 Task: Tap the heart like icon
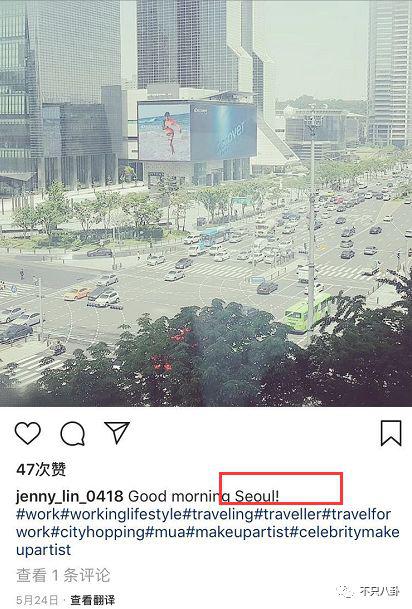(x=28, y=433)
